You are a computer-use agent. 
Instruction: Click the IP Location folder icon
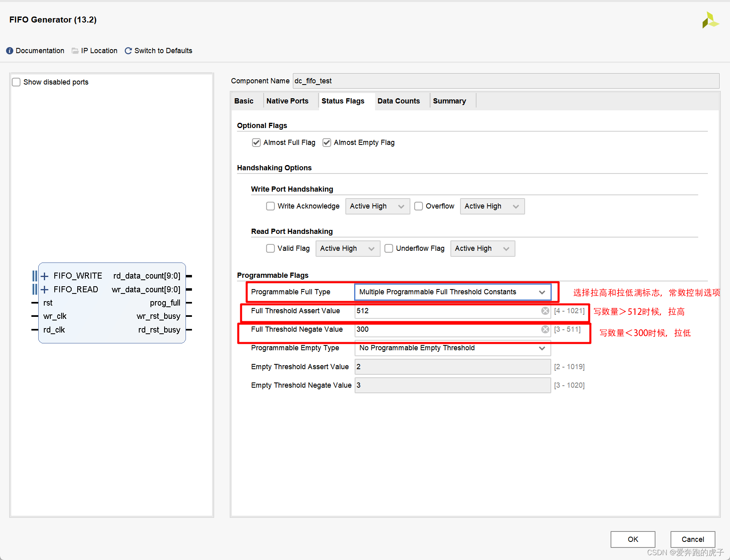[x=75, y=51]
